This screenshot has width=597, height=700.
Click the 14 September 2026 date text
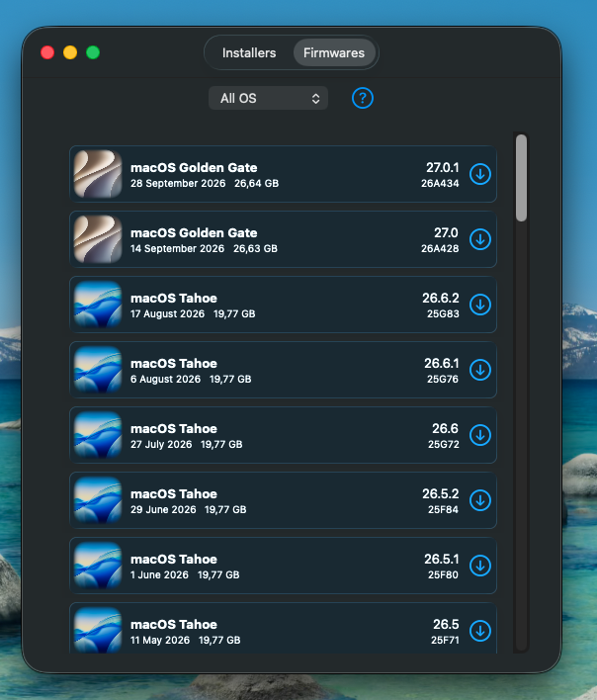click(177, 249)
